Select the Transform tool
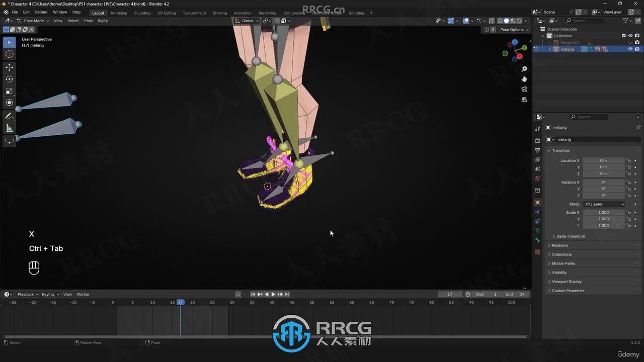 (9, 103)
